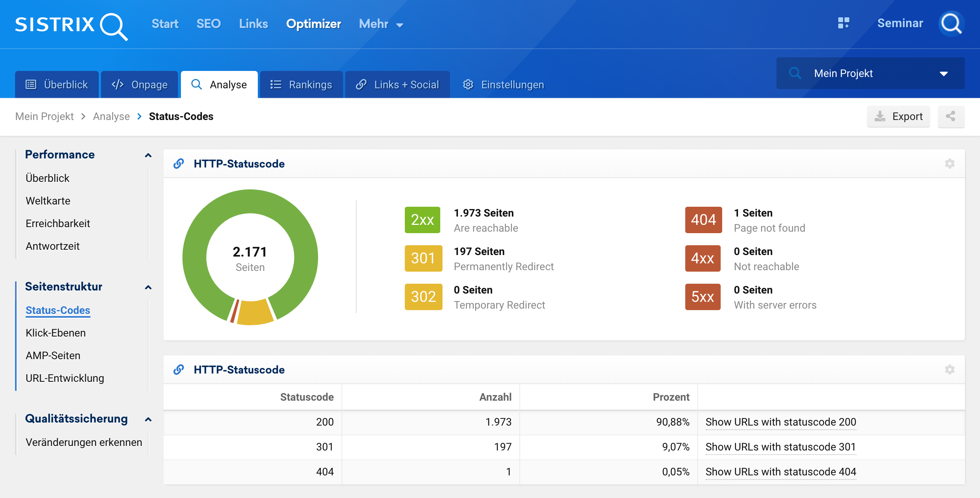Switch to the Onpage tab

tap(139, 85)
